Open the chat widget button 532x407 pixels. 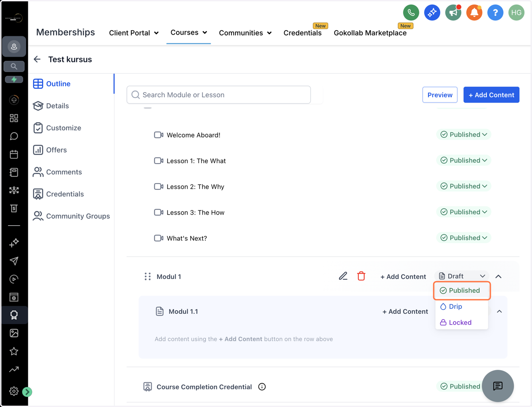[498, 386]
